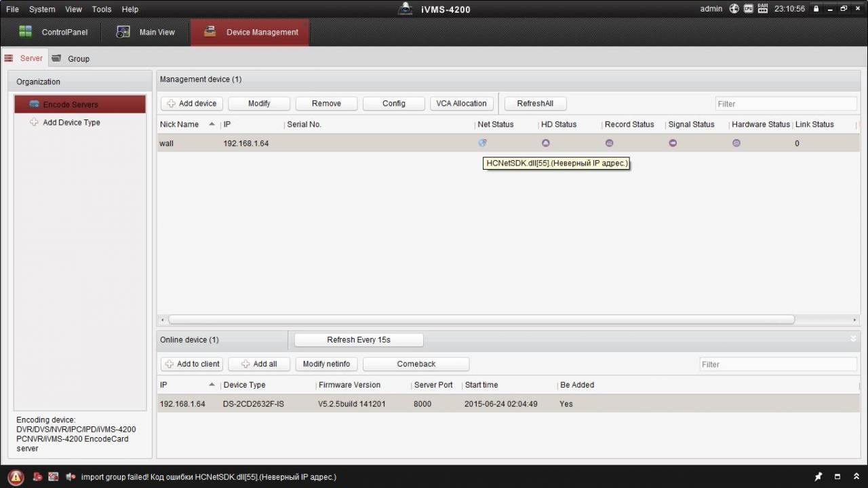This screenshot has height=488, width=868.
Task: Click the Firmware Version column header
Action: tap(349, 386)
